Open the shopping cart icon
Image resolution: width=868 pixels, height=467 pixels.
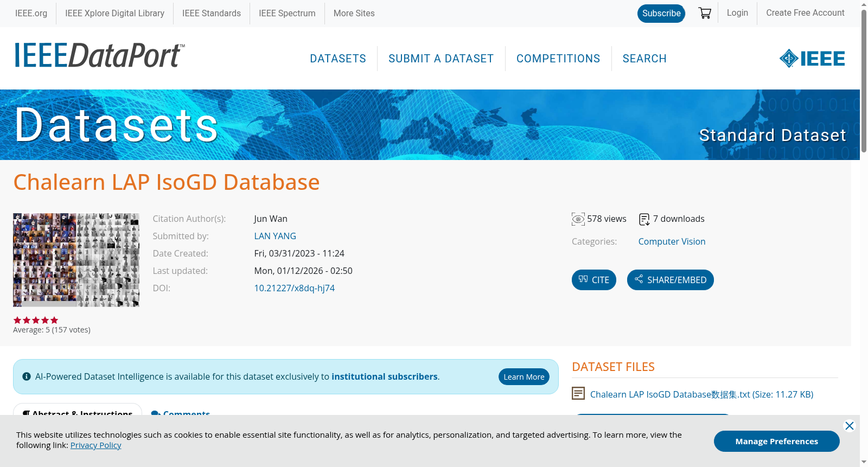tap(705, 13)
